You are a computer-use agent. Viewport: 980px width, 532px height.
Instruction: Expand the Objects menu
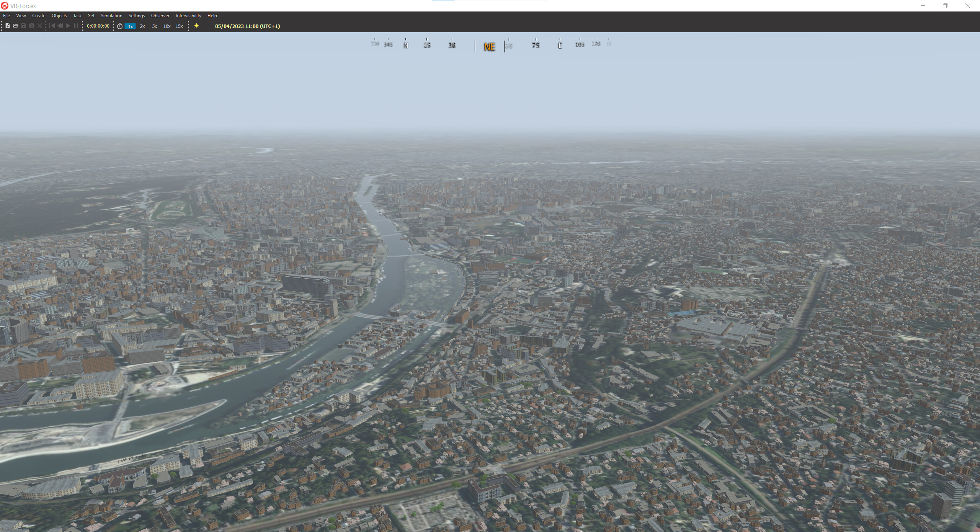(x=59, y=16)
